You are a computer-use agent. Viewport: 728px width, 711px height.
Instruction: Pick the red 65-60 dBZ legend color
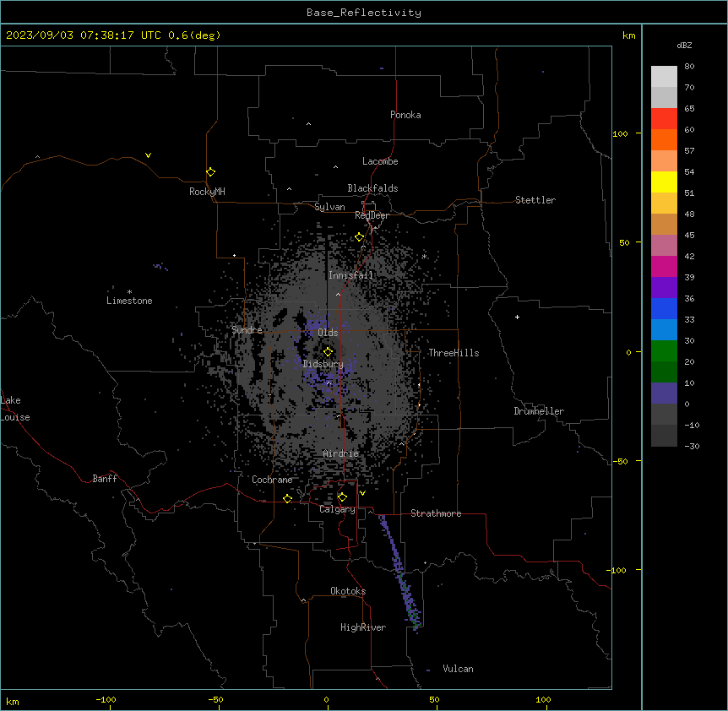click(x=664, y=119)
